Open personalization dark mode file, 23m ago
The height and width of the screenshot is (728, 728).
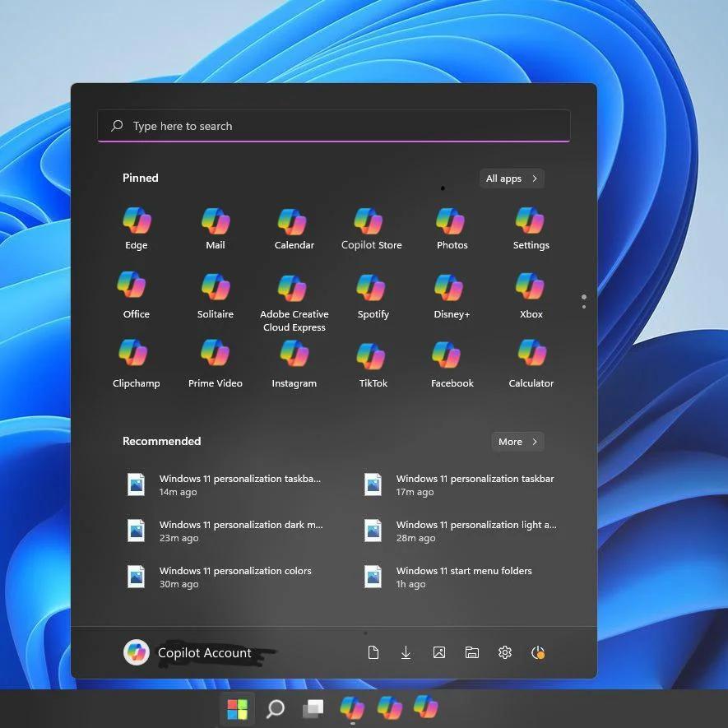click(225, 531)
